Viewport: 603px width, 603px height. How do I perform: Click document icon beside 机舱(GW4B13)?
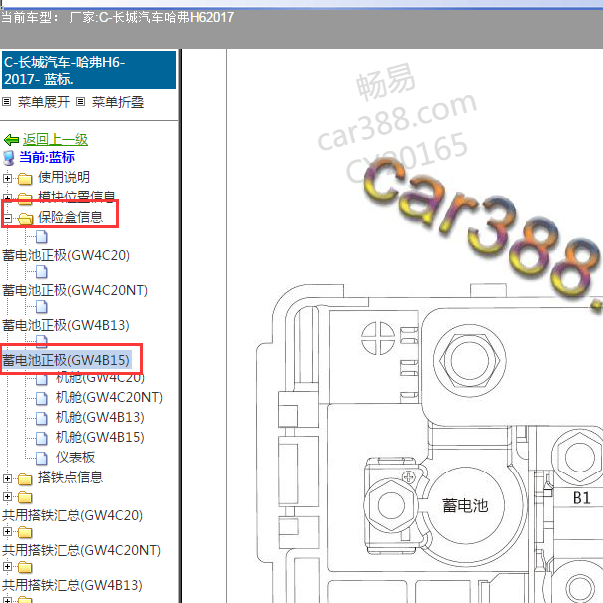point(42,418)
